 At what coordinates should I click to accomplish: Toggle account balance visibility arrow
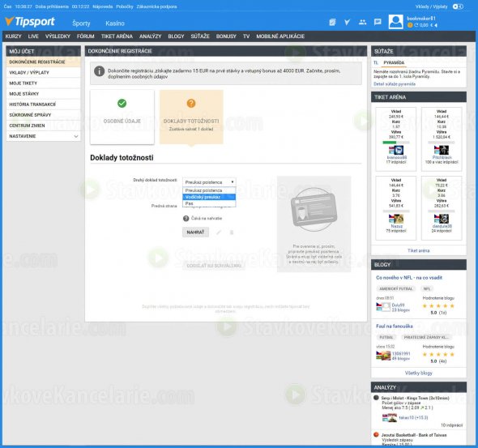point(436,25)
